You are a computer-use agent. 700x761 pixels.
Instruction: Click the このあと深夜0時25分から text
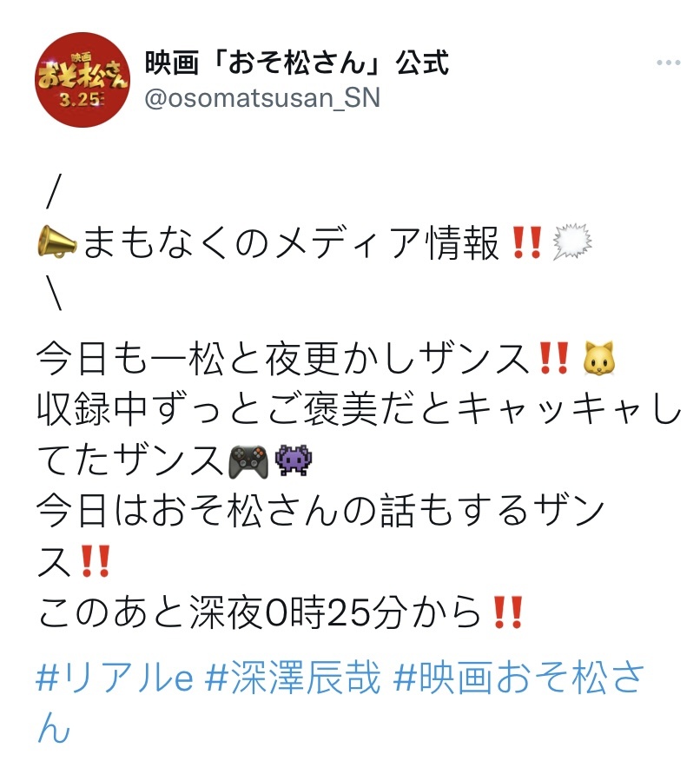tap(259, 613)
